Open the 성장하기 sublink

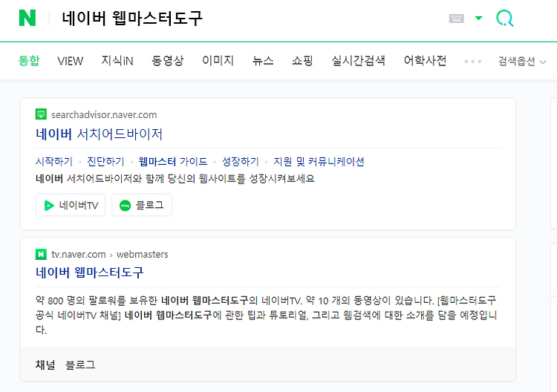coord(241,162)
